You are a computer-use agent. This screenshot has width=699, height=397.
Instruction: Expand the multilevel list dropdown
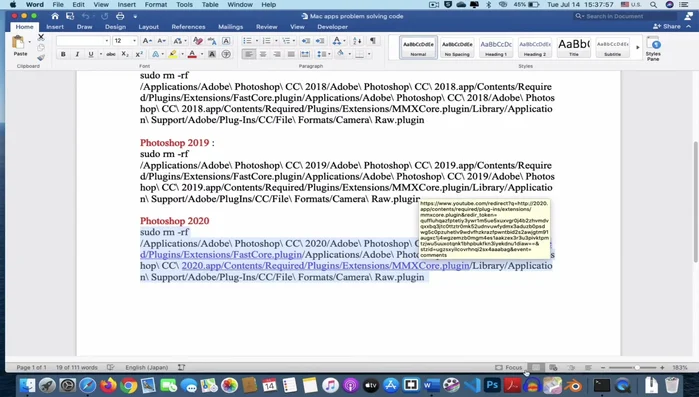tap(293, 41)
